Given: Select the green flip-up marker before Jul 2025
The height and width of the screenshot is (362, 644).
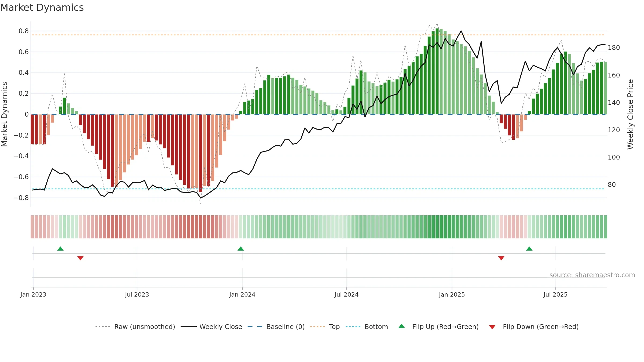Looking at the screenshot, I should pyautogui.click(x=529, y=249).
